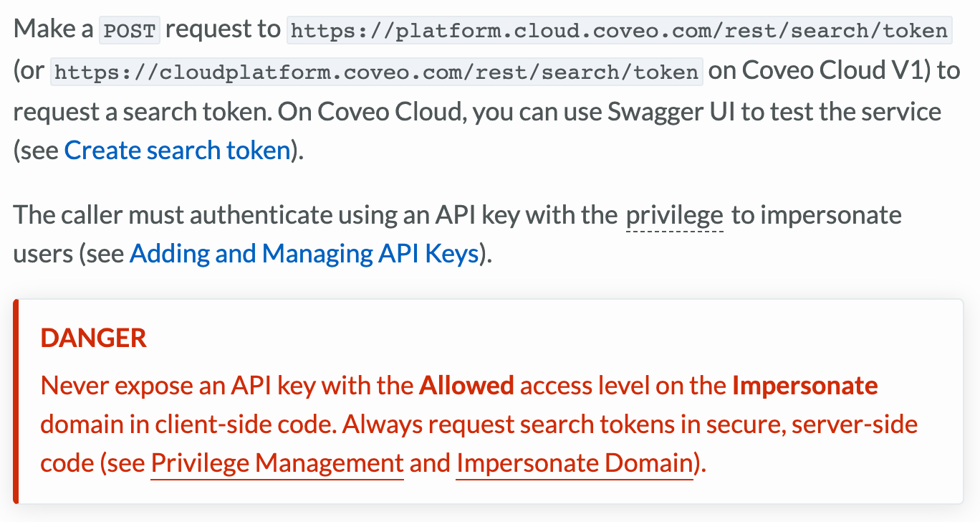980x522 pixels.
Task: Select the cloudplatform.coveo.com token URL code
Action: click(x=376, y=72)
